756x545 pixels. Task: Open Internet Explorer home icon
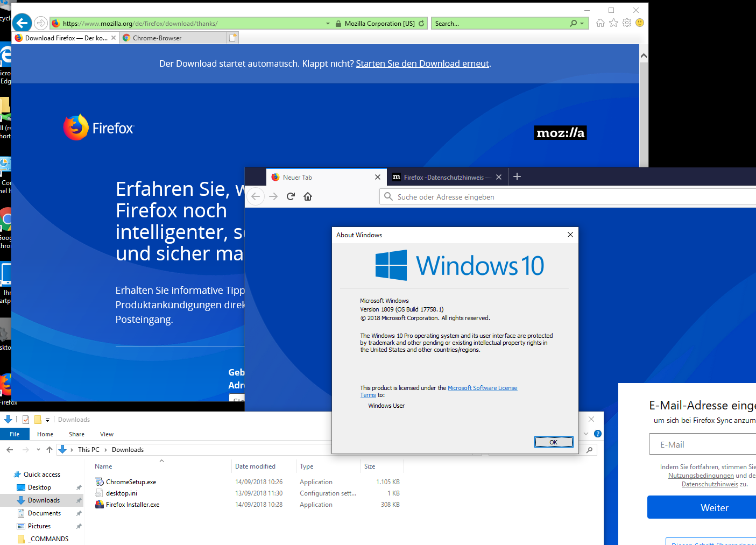click(600, 23)
